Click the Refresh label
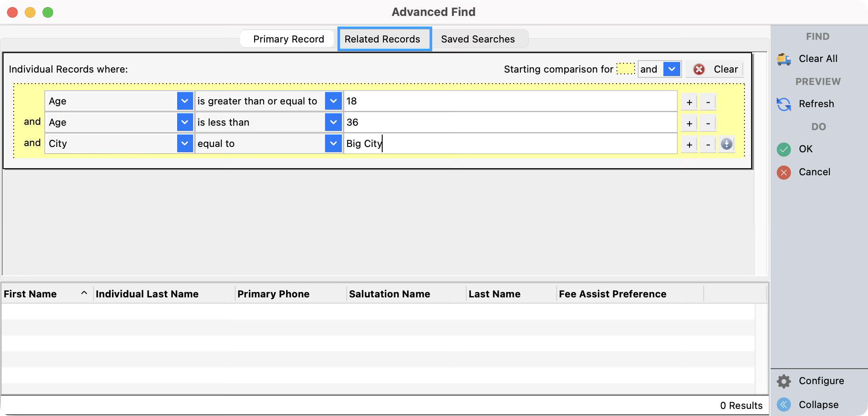 tap(816, 104)
